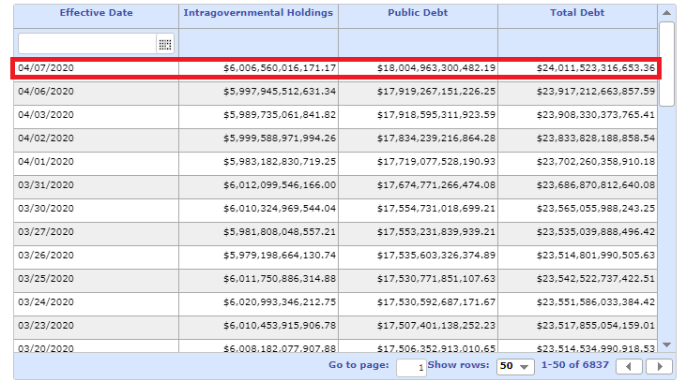Click public debt value $17,507,401,138,252.23
686x380 pixels.
click(436, 325)
